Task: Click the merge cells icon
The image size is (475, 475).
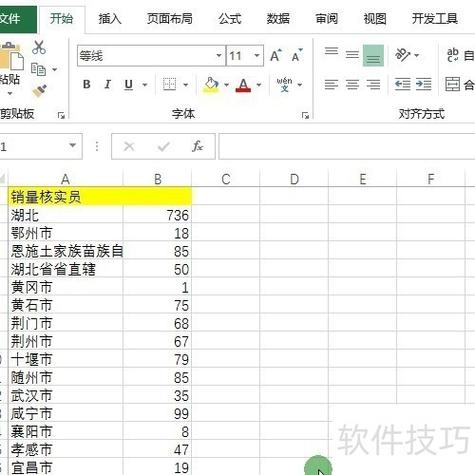Action: [452, 84]
